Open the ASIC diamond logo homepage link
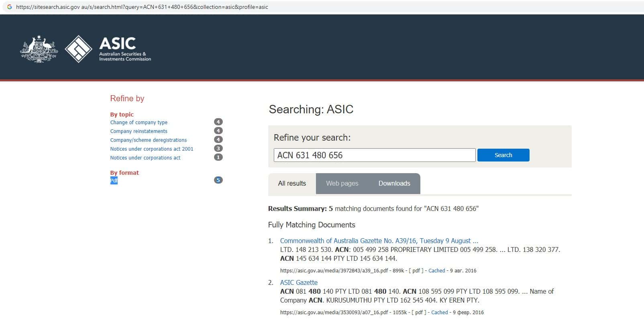 (79, 49)
